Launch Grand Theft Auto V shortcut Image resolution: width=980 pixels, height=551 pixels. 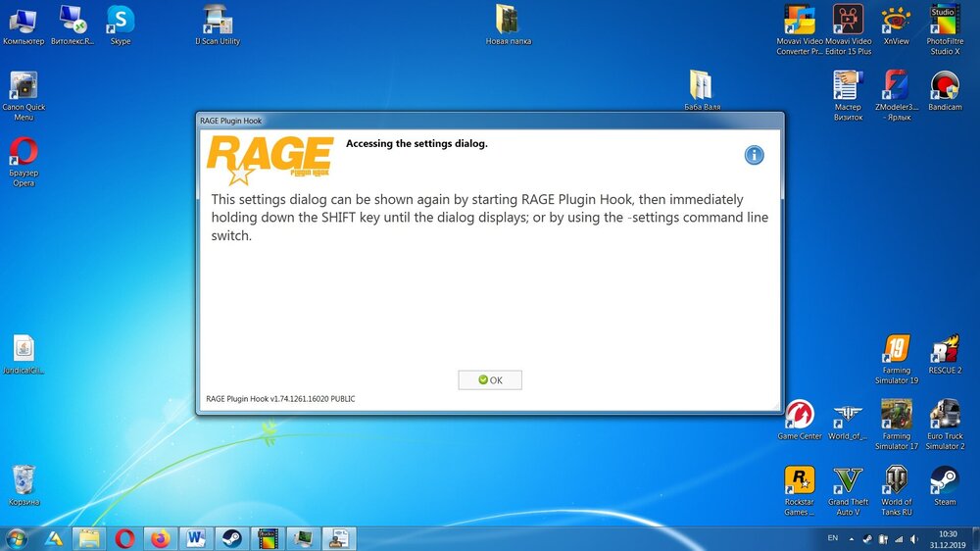coord(848,491)
